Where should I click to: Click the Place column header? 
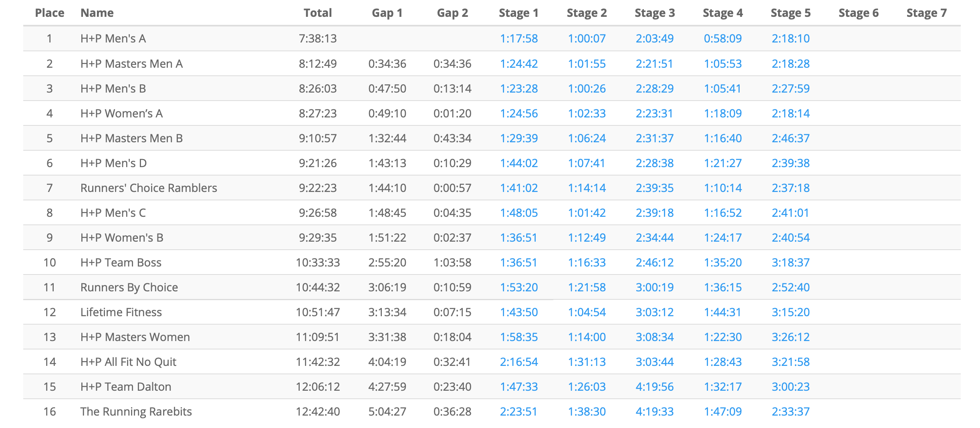pos(50,13)
